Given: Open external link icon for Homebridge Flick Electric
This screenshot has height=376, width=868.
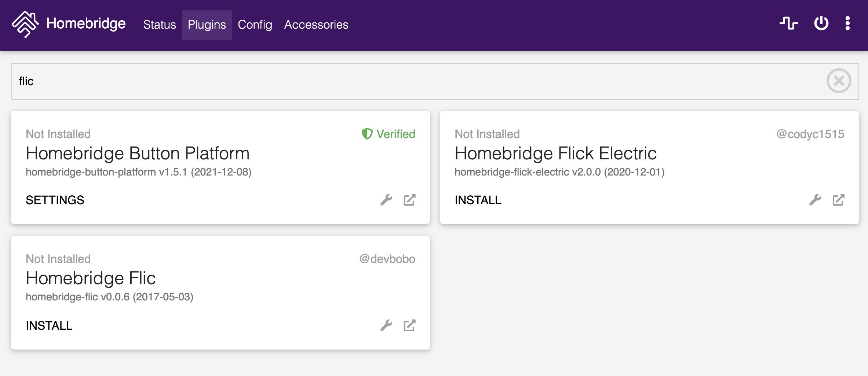Looking at the screenshot, I should coord(838,200).
